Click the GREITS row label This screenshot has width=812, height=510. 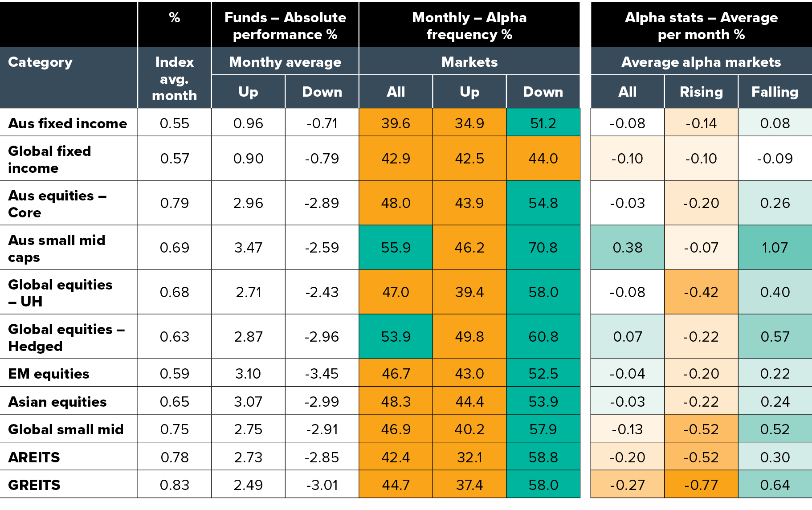pyautogui.click(x=34, y=485)
